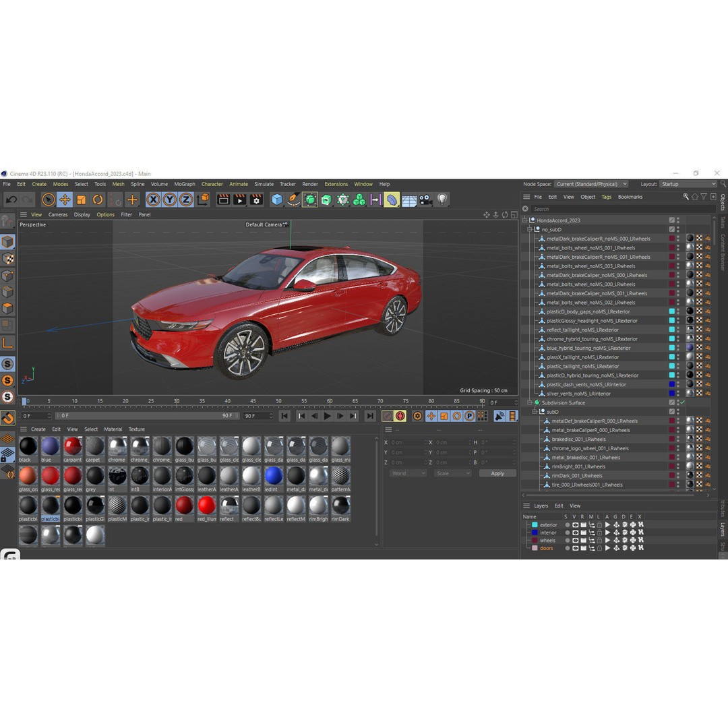Toggle render visibility for exterior layer
This screenshot has width=728, height=728.
point(582,524)
